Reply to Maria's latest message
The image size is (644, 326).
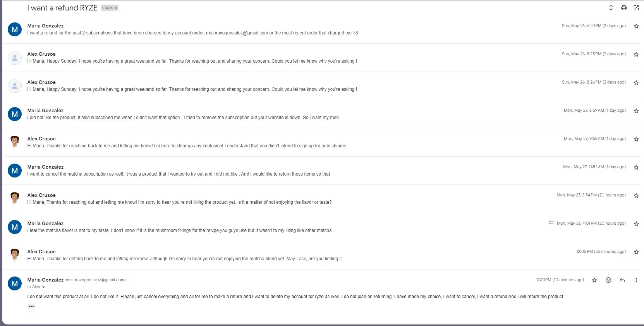[622, 280]
